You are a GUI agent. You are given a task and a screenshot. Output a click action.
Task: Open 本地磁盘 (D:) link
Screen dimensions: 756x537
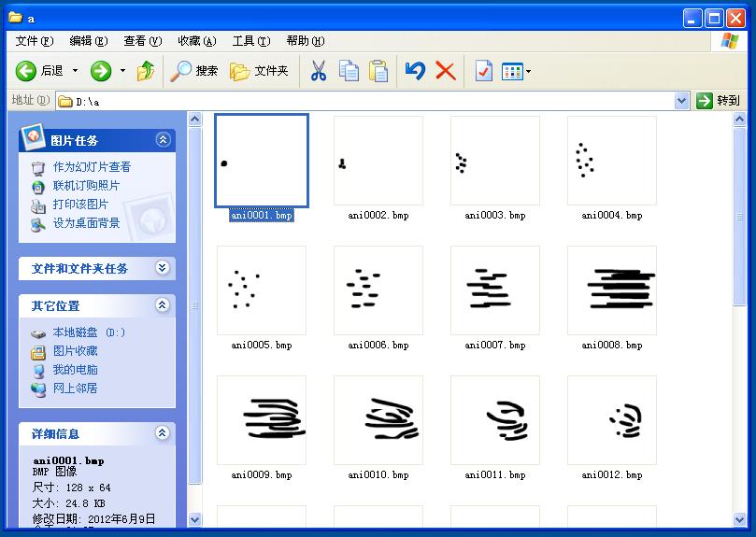pos(89,332)
